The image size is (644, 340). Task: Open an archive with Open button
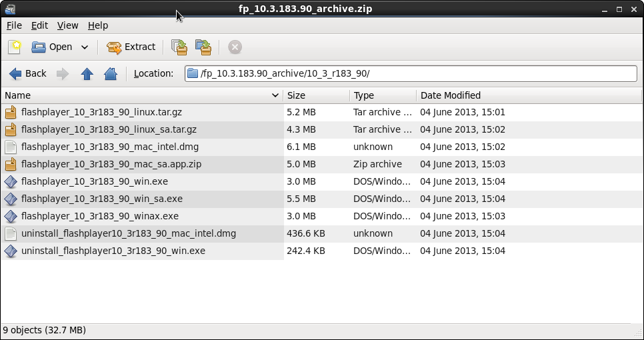[x=52, y=47]
